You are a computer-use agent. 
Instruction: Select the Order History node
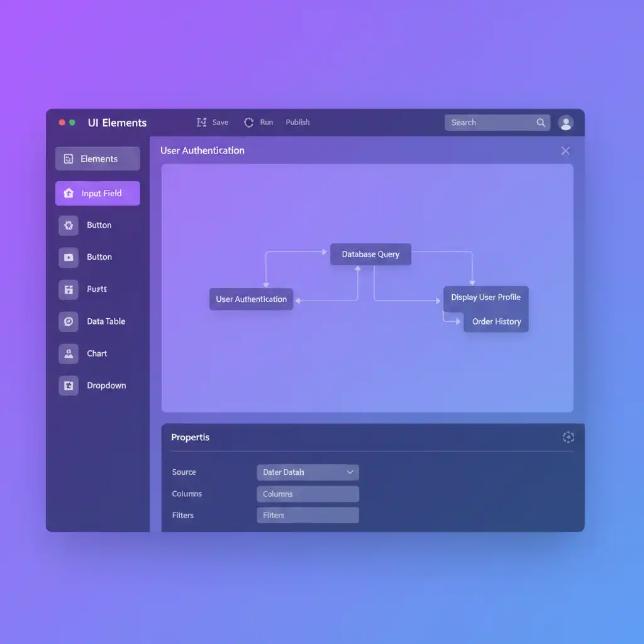(x=496, y=321)
